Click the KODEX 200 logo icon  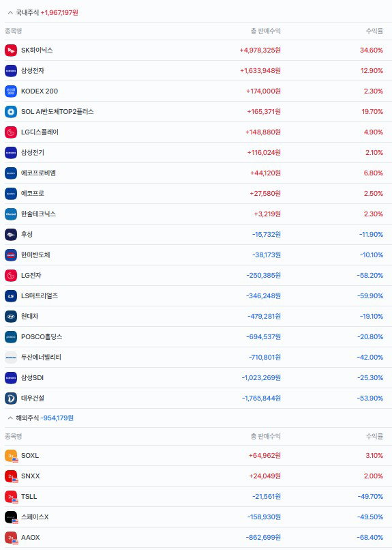pos(11,91)
